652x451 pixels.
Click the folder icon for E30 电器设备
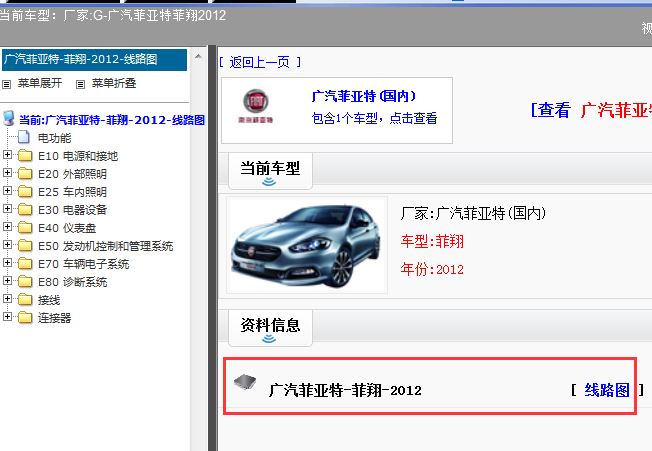pos(25,209)
